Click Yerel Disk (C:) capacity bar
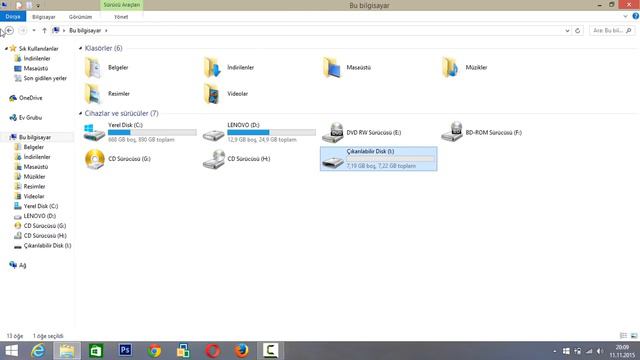The height and width of the screenshot is (360, 640). coord(152,132)
